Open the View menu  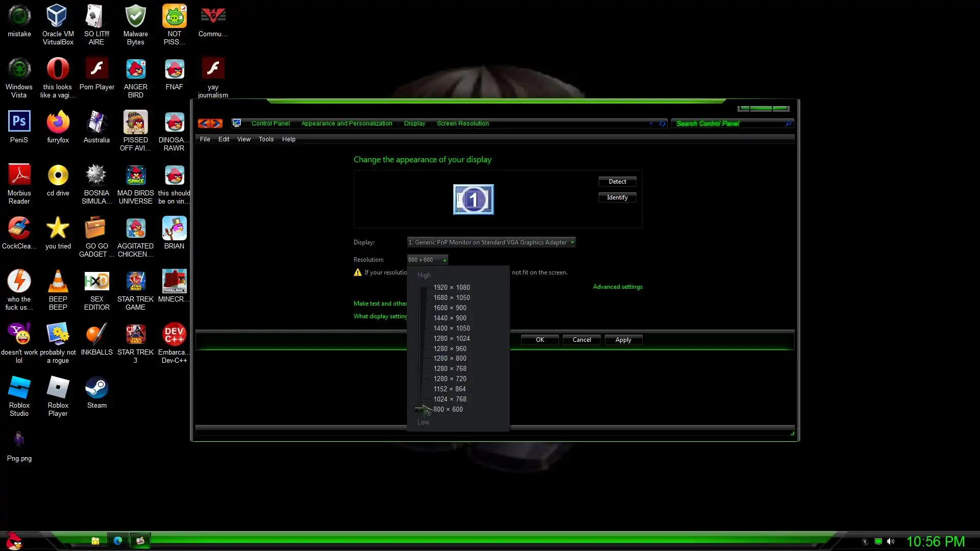pyautogui.click(x=243, y=139)
